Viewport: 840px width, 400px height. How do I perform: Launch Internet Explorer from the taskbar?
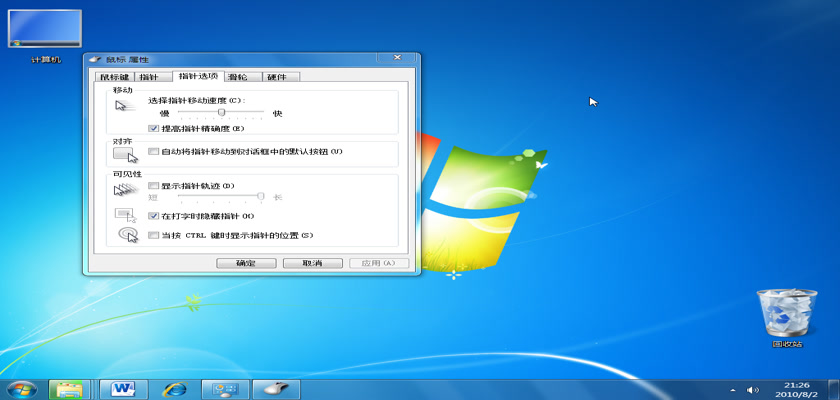point(174,389)
